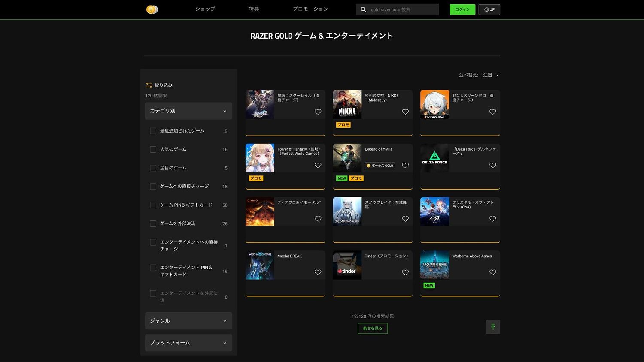This screenshot has width=644, height=362.
Task: Check the 人気のゲーム filter
Action: (153, 149)
